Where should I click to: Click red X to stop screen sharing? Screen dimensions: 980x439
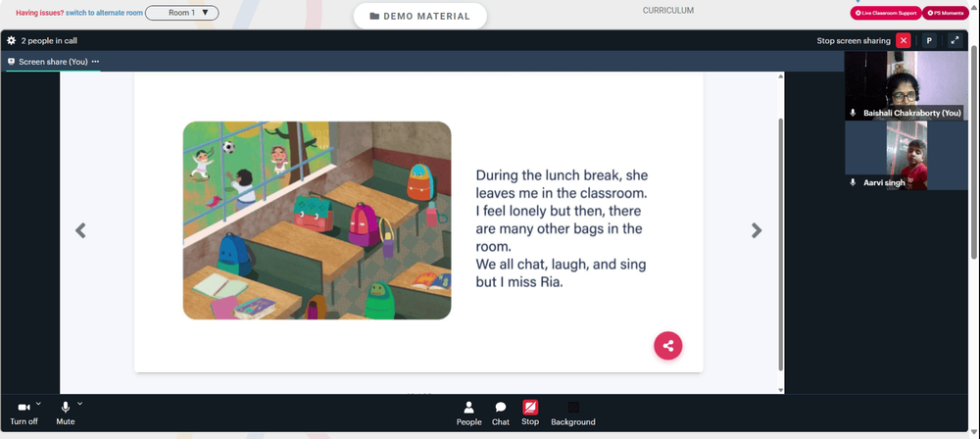[x=904, y=40]
